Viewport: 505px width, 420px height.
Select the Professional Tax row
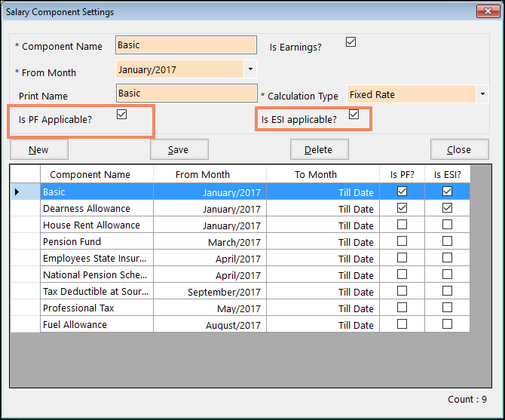pyautogui.click(x=240, y=308)
